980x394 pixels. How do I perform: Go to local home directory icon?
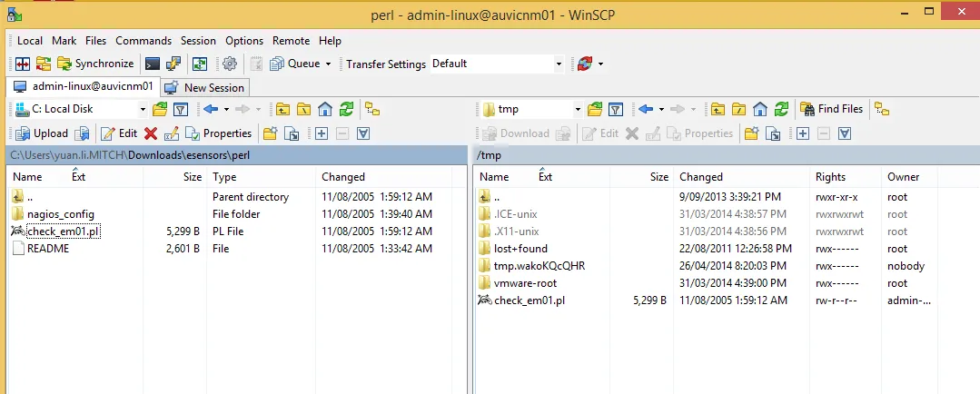point(324,109)
